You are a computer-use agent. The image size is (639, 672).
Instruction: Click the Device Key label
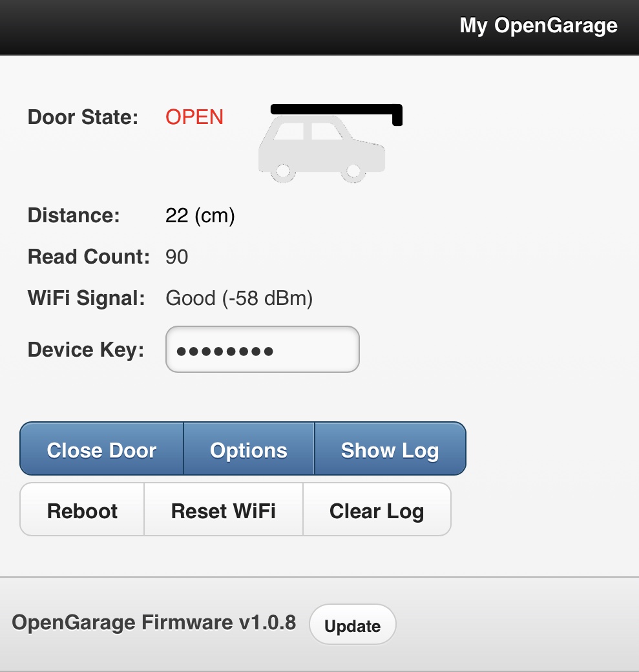point(85,350)
